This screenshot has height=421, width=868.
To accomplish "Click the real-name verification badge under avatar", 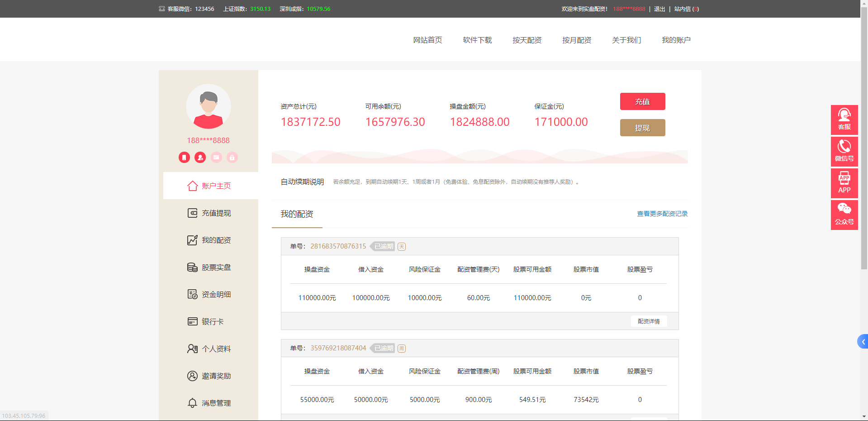I will pyautogui.click(x=200, y=158).
